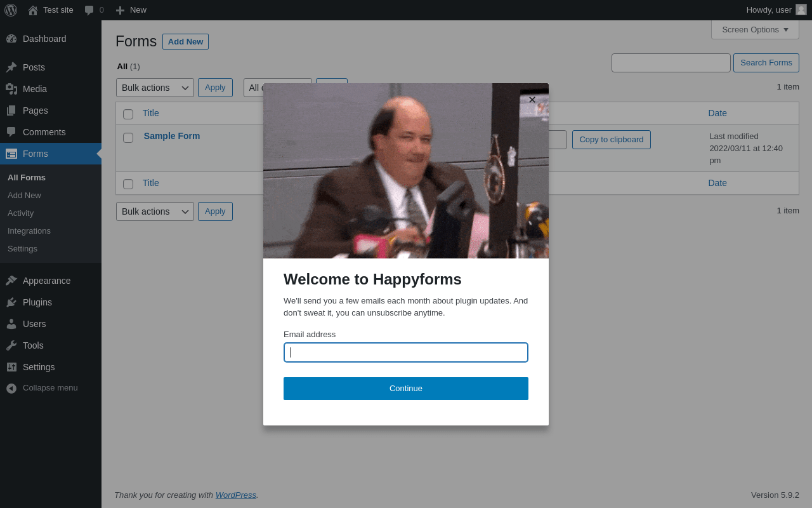Click the Users person icon

[x=11, y=324]
